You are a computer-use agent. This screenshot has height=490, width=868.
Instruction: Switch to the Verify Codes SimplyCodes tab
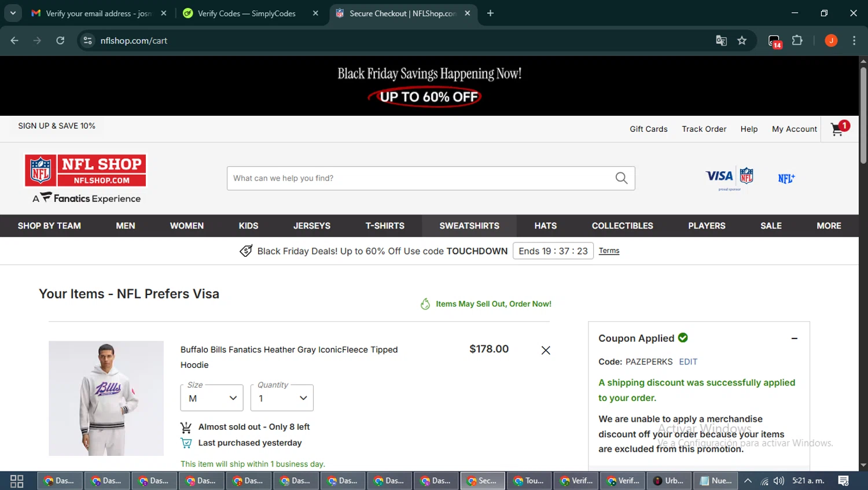247,13
